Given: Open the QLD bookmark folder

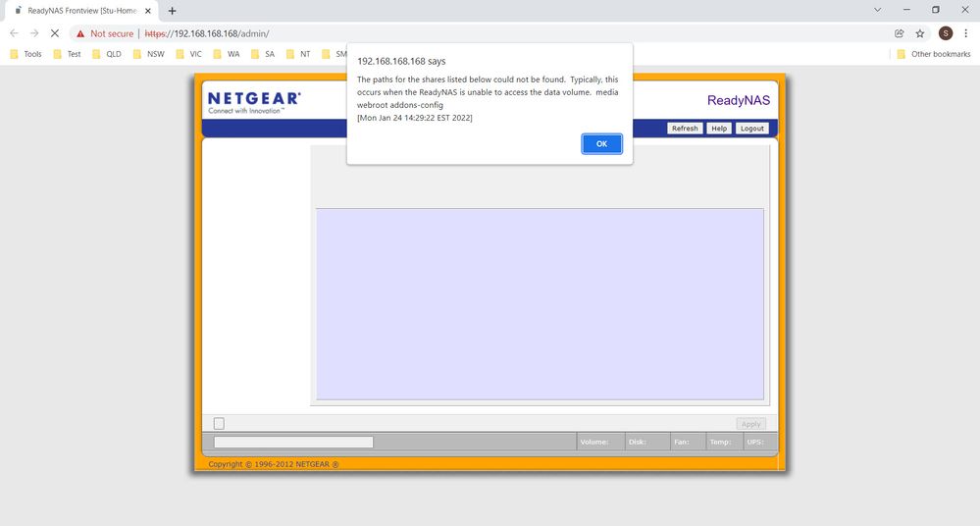Looking at the screenshot, I should coord(107,54).
